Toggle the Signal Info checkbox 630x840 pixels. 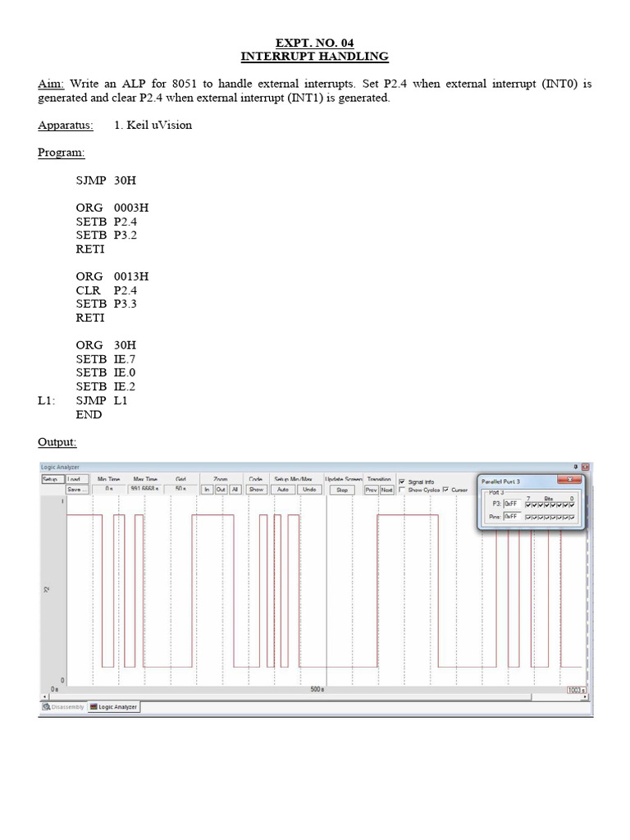point(402,482)
